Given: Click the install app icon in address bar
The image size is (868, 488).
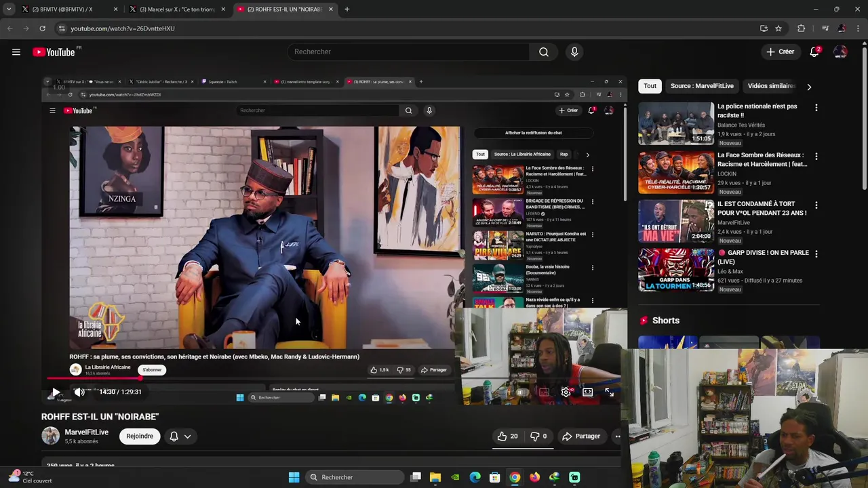Looking at the screenshot, I should point(764,28).
